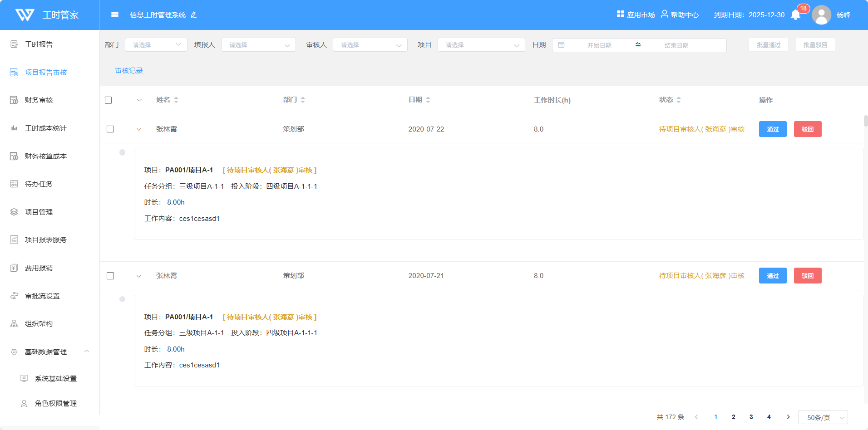Open the 应用市场 grid icon
The width and height of the screenshot is (868, 430).
(620, 14)
